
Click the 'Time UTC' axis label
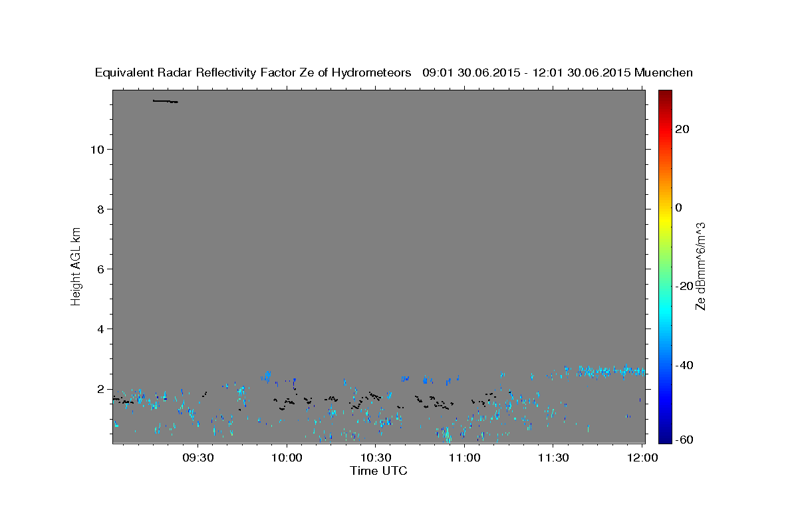[x=379, y=471]
